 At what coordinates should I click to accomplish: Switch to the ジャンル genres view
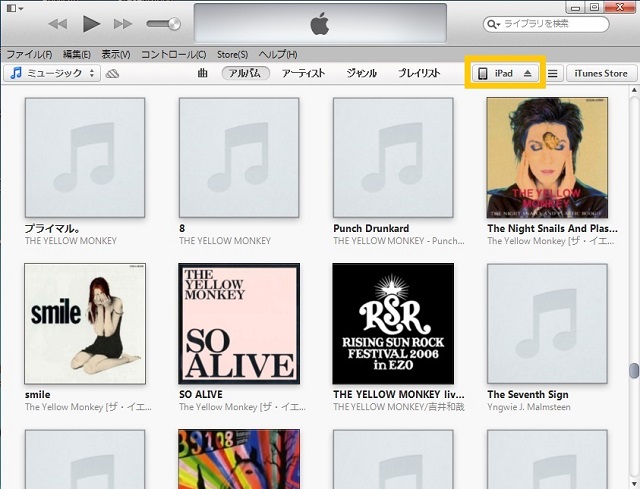click(362, 73)
